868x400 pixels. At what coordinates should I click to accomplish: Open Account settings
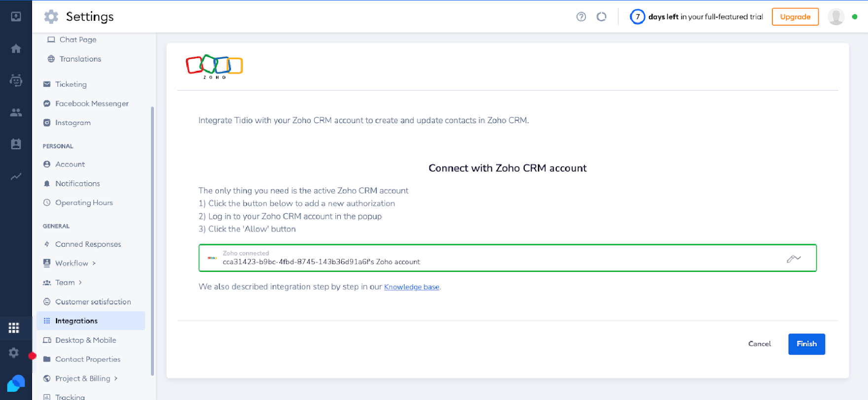click(70, 164)
